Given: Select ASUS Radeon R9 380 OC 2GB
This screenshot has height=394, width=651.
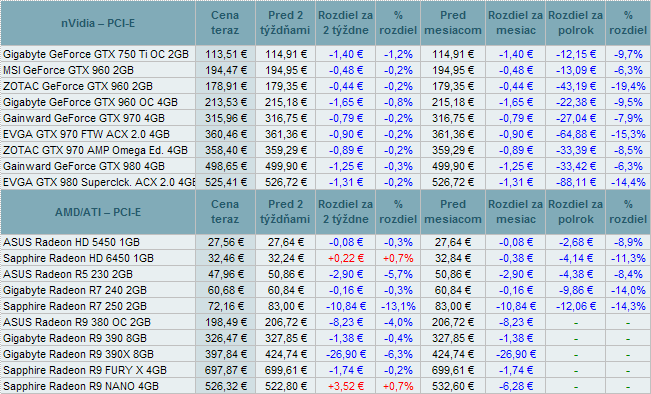Looking at the screenshot, I should [77, 322].
